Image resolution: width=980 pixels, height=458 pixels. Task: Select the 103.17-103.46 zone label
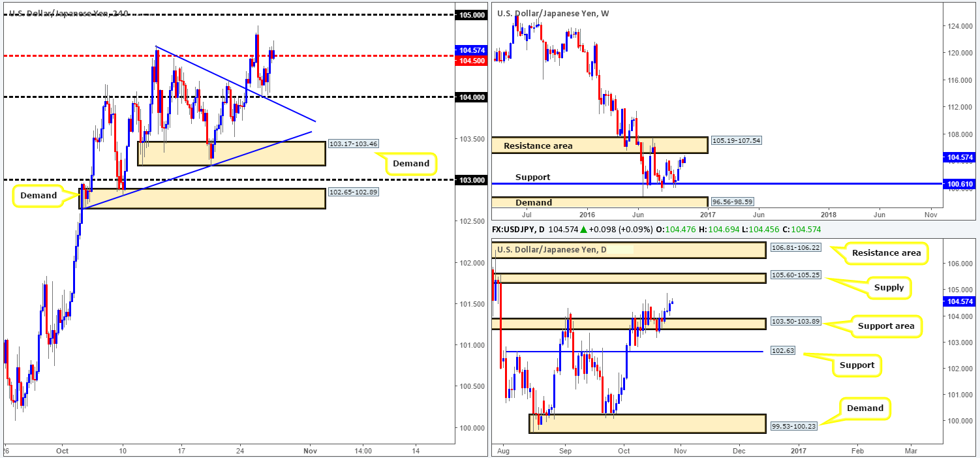tap(353, 144)
